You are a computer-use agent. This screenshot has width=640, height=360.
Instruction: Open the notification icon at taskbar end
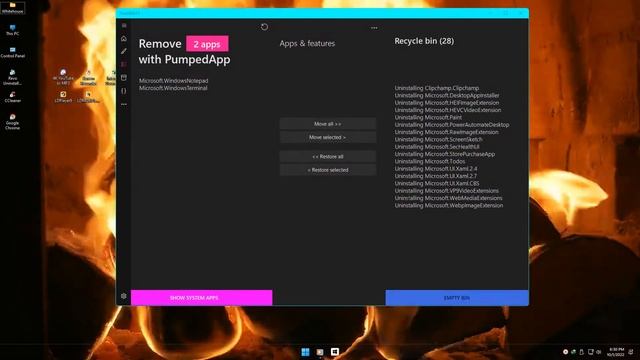point(631,352)
